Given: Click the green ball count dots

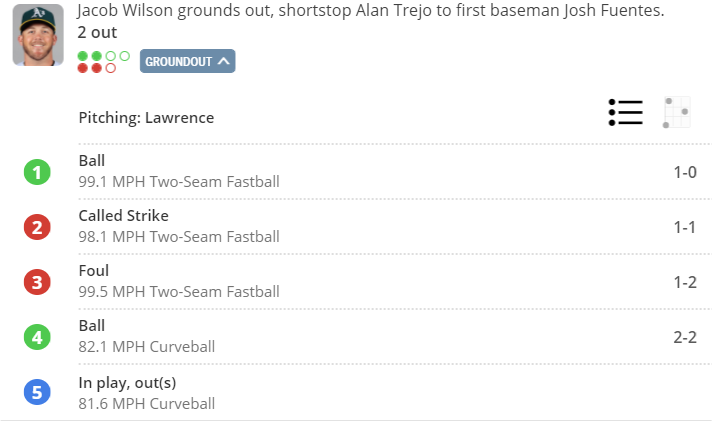Looking at the screenshot, I should pos(103,56).
